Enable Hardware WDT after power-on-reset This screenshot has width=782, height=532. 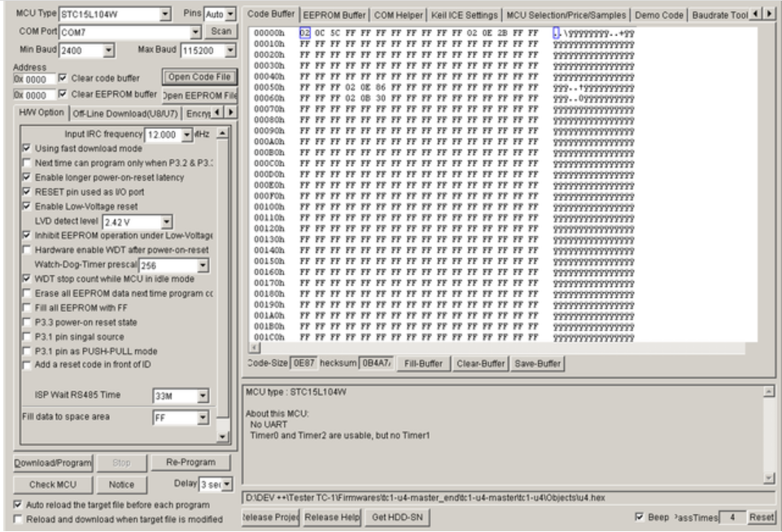(x=27, y=249)
